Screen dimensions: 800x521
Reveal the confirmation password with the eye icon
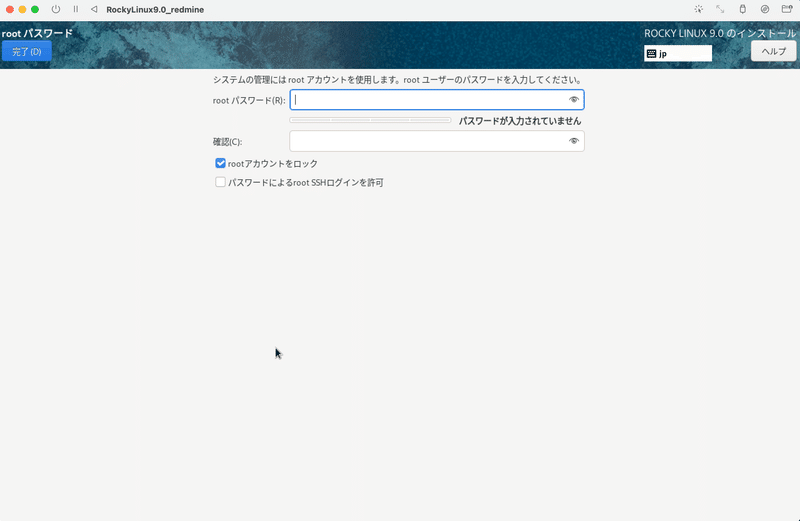[573, 141]
